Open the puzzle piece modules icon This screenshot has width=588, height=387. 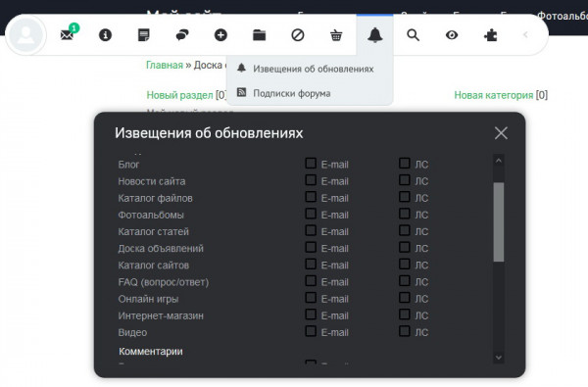tap(491, 35)
